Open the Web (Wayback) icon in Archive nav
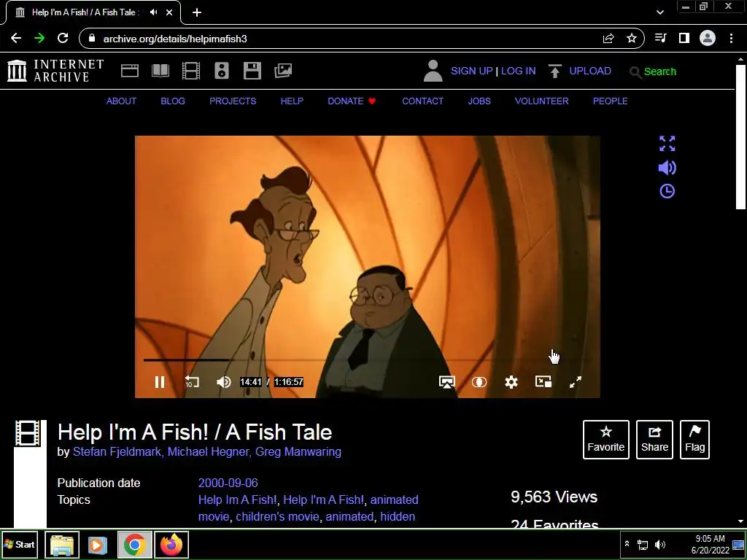The width and height of the screenshot is (747, 560). click(x=130, y=71)
